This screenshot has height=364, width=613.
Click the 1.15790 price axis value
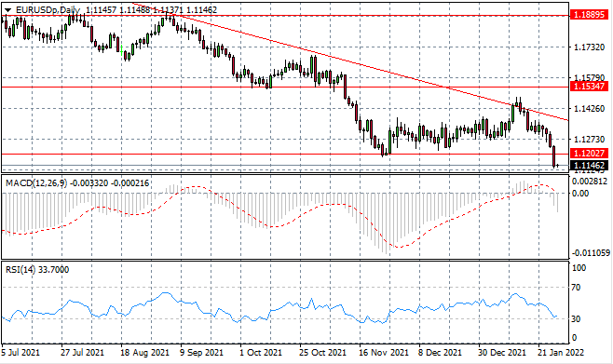[589, 77]
